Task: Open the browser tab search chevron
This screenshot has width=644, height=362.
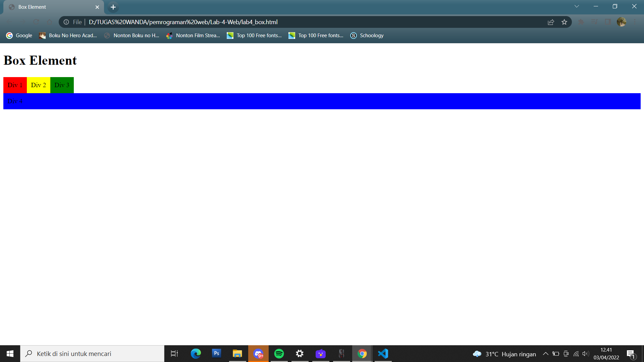Action: coord(576,6)
